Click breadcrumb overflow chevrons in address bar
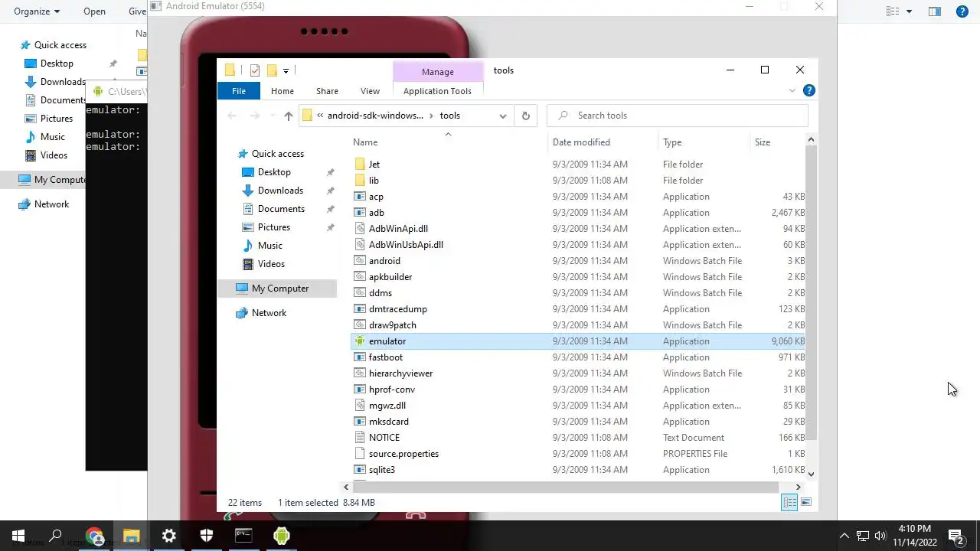This screenshot has width=980, height=551. click(x=320, y=116)
